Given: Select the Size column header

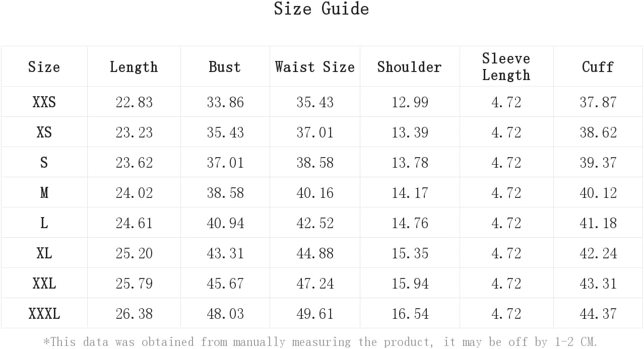Looking at the screenshot, I should [x=44, y=67].
